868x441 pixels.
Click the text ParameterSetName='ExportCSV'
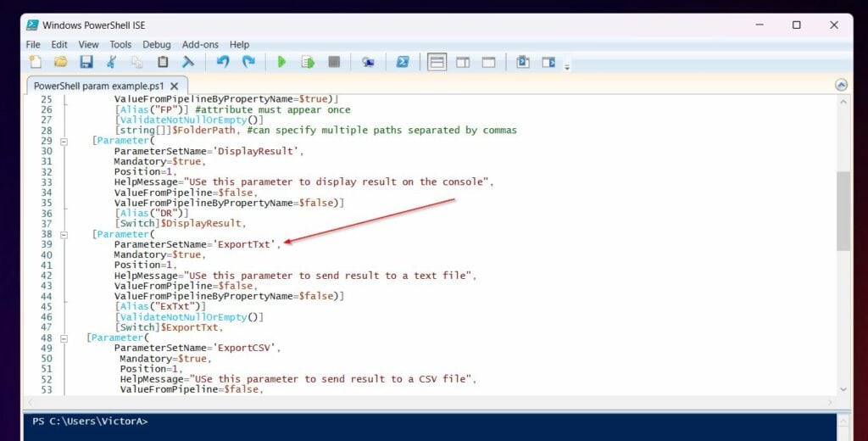tap(195, 348)
